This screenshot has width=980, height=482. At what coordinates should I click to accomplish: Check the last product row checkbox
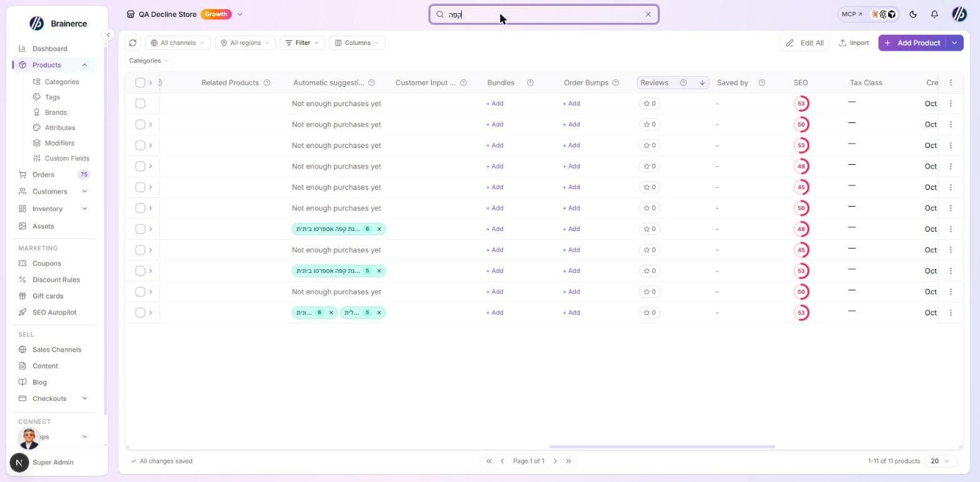(140, 313)
